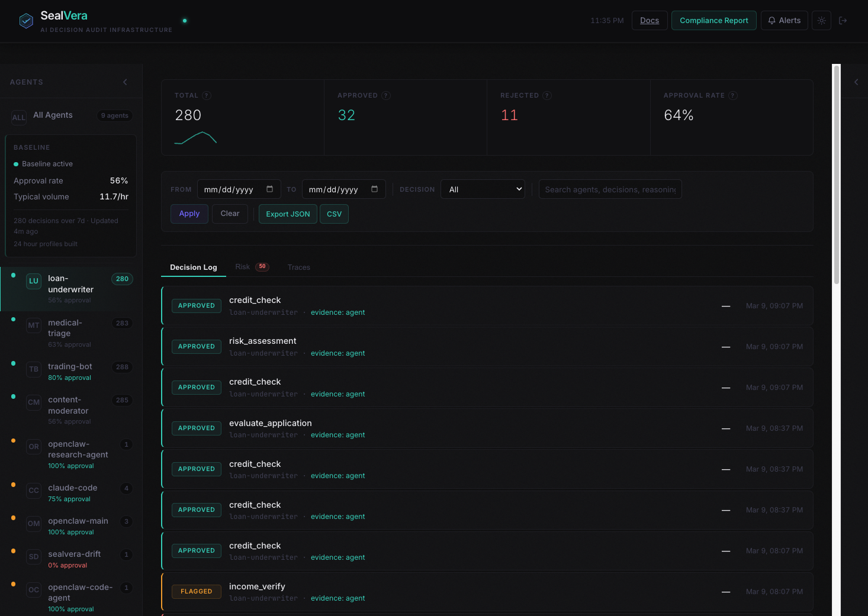Image resolution: width=868 pixels, height=616 pixels.
Task: Open the Compliance Report
Action: (x=713, y=21)
